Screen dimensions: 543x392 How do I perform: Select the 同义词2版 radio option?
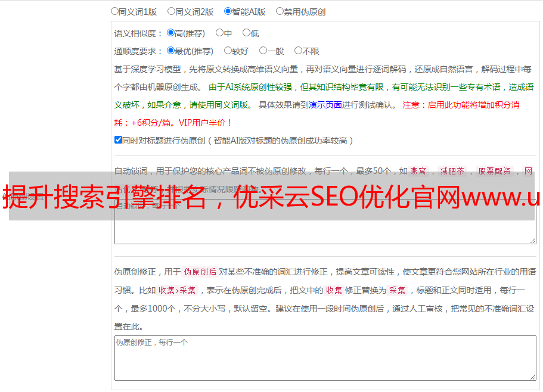pyautogui.click(x=171, y=11)
